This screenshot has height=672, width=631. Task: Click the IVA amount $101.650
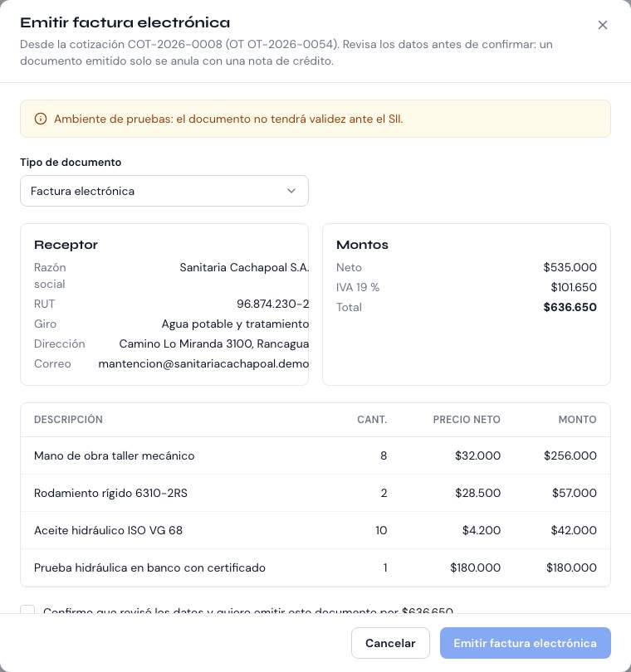(x=574, y=287)
